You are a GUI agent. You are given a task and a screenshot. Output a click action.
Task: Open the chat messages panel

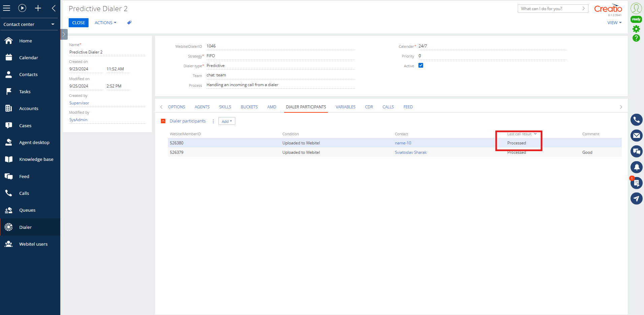coord(636,151)
